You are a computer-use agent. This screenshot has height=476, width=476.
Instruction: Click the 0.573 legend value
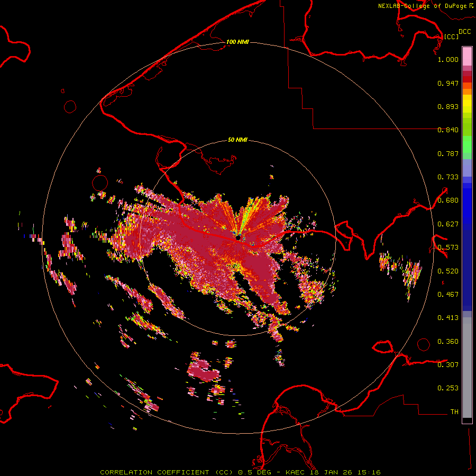(x=448, y=248)
